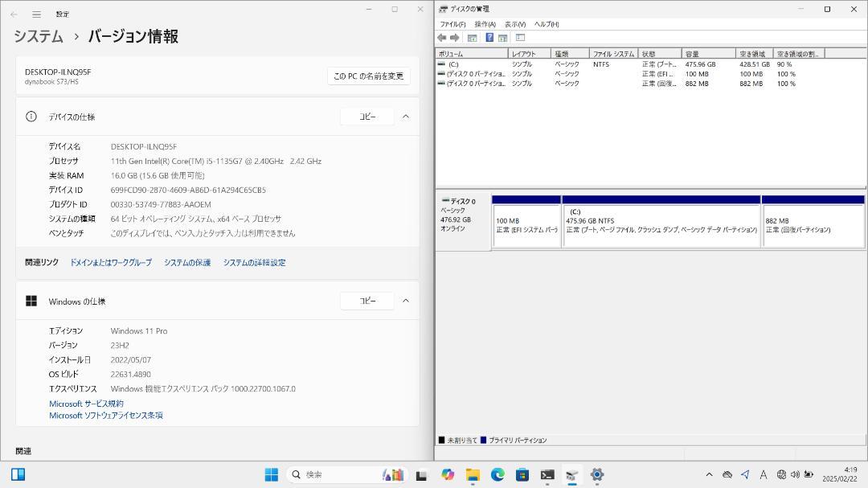This screenshot has width=868, height=488.
Task: Click the edition value Windows 11 Pro
Action: click(139, 331)
